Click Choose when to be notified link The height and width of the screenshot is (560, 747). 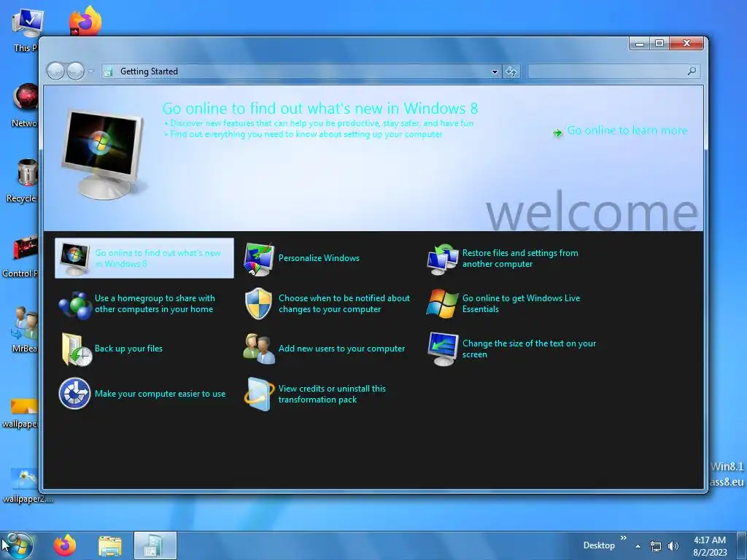click(x=344, y=303)
